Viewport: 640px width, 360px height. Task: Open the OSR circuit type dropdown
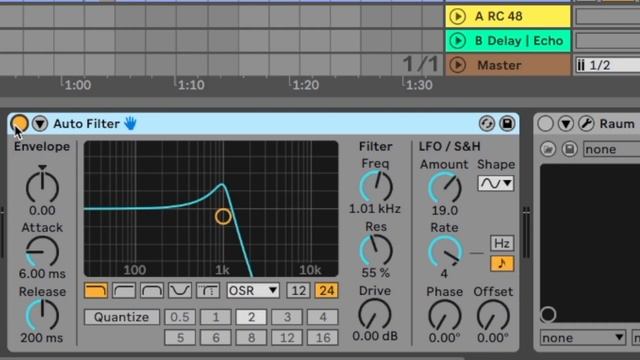click(253, 291)
